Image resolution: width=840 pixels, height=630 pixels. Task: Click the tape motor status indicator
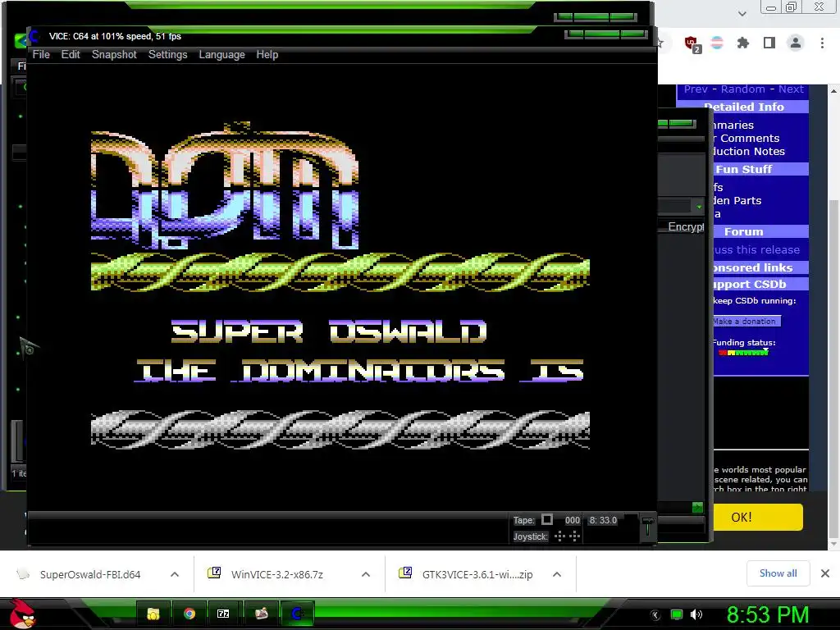click(x=547, y=519)
